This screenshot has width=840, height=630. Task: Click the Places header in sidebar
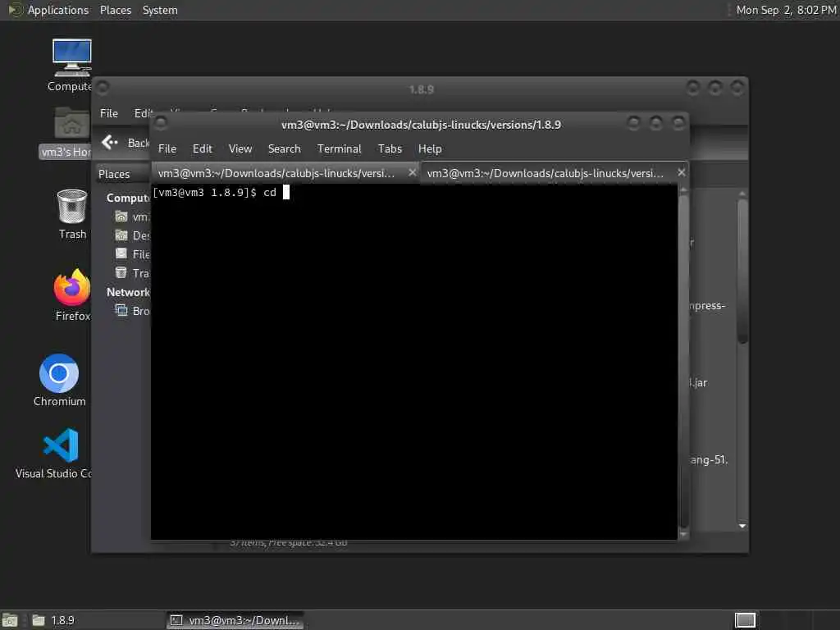point(113,174)
